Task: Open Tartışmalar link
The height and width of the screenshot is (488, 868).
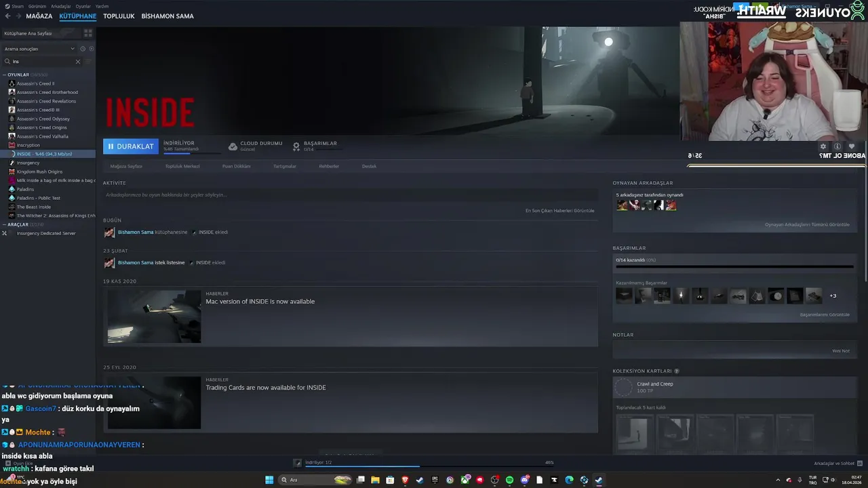Action: tap(285, 166)
